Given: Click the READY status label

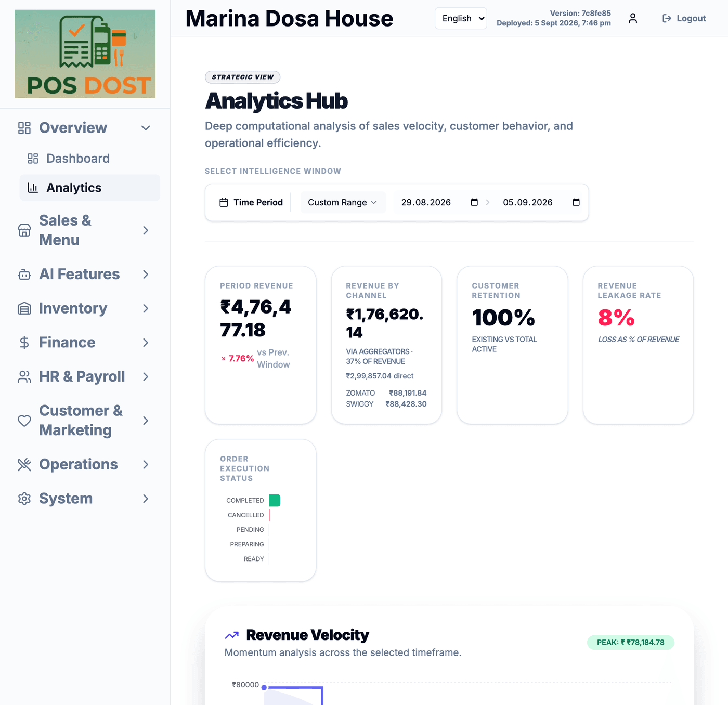Looking at the screenshot, I should [254, 559].
